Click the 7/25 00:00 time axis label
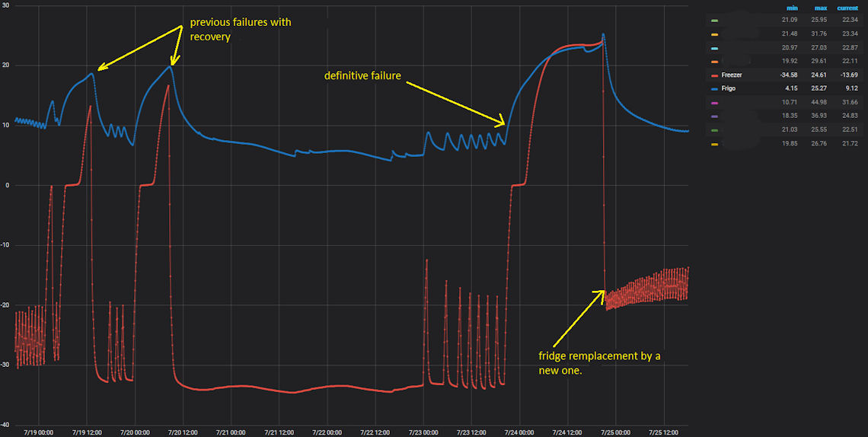Image resolution: width=868 pixels, height=437 pixels. 615,432
